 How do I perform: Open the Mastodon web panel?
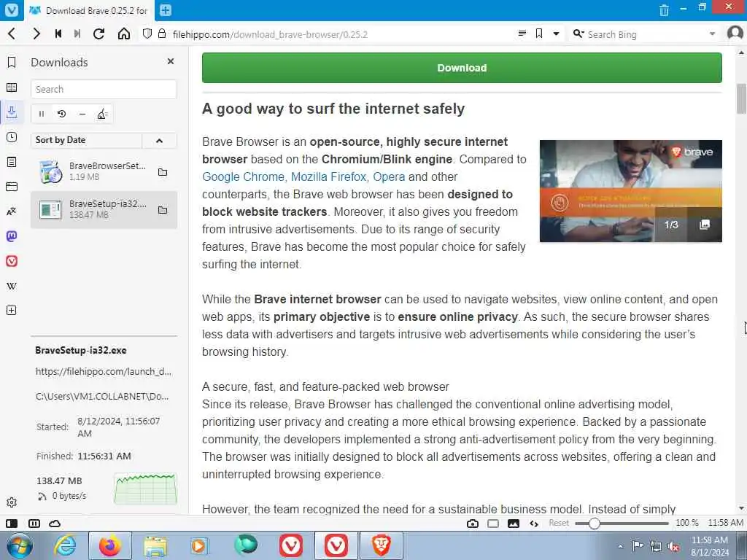(x=12, y=236)
